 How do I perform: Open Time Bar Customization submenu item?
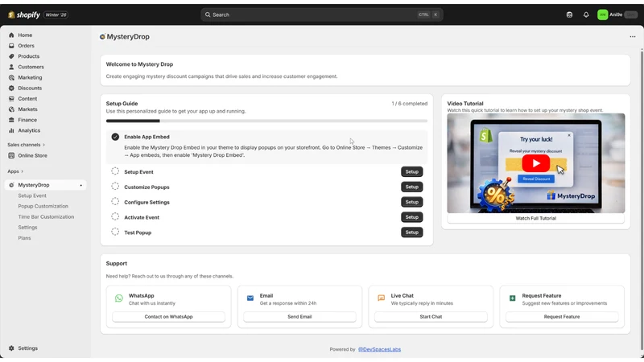46,216
